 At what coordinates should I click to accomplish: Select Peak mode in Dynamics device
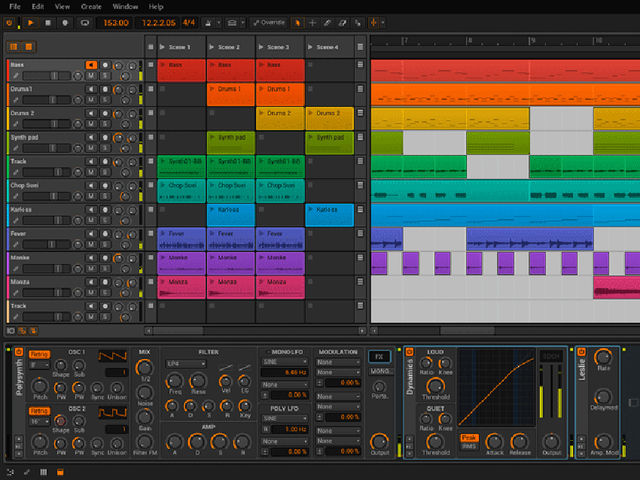[469, 438]
